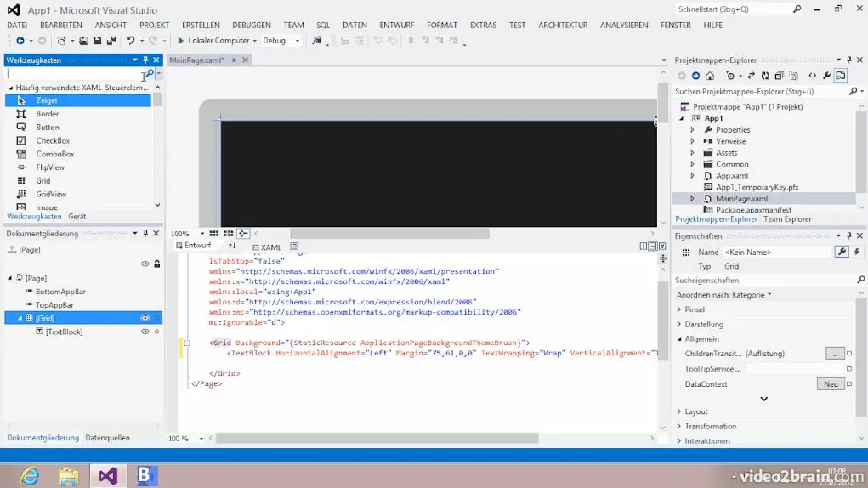Viewport: 868px width, 488px height.
Task: Select the XAML view tab
Action: click(266, 247)
